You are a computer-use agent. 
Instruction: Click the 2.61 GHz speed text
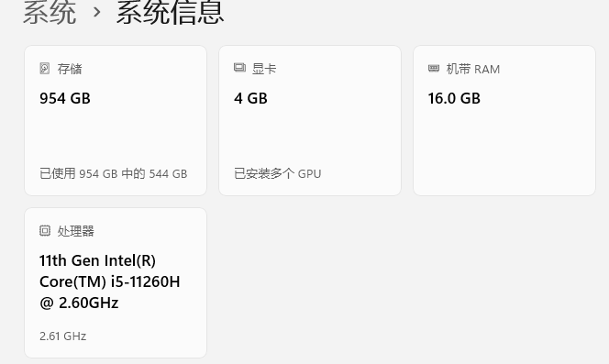63,336
